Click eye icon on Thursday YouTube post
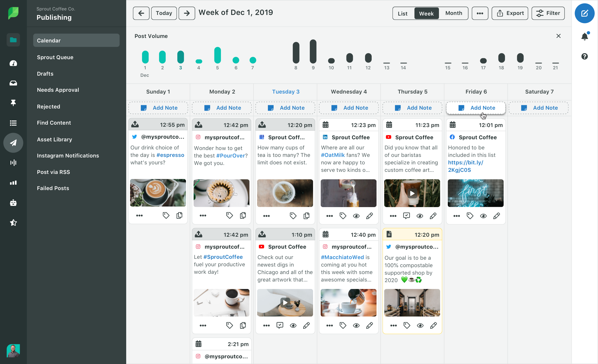Screen dimensions: 598x364 [x=420, y=216]
